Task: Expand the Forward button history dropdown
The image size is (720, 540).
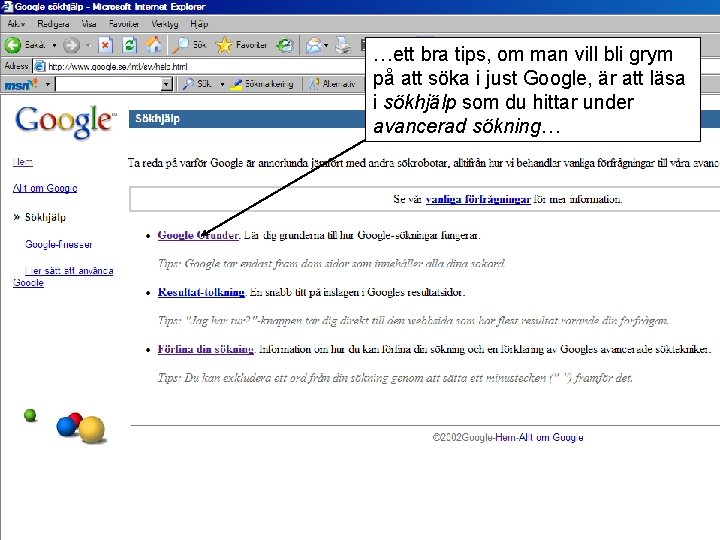Action: (x=88, y=45)
